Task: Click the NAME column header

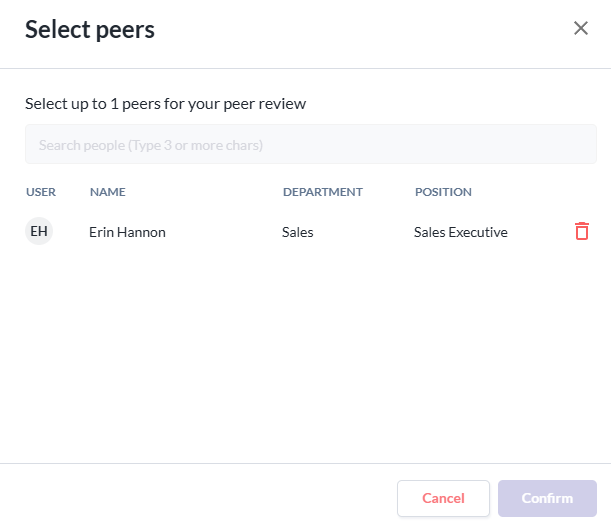Action: pos(108,192)
